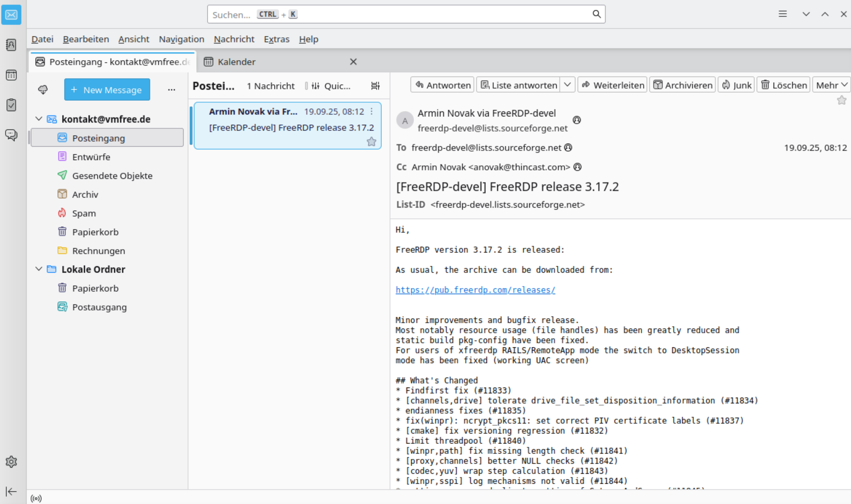The height and width of the screenshot is (504, 851).
Task: Open the Address Book from the left sidebar
Action: tap(11, 45)
